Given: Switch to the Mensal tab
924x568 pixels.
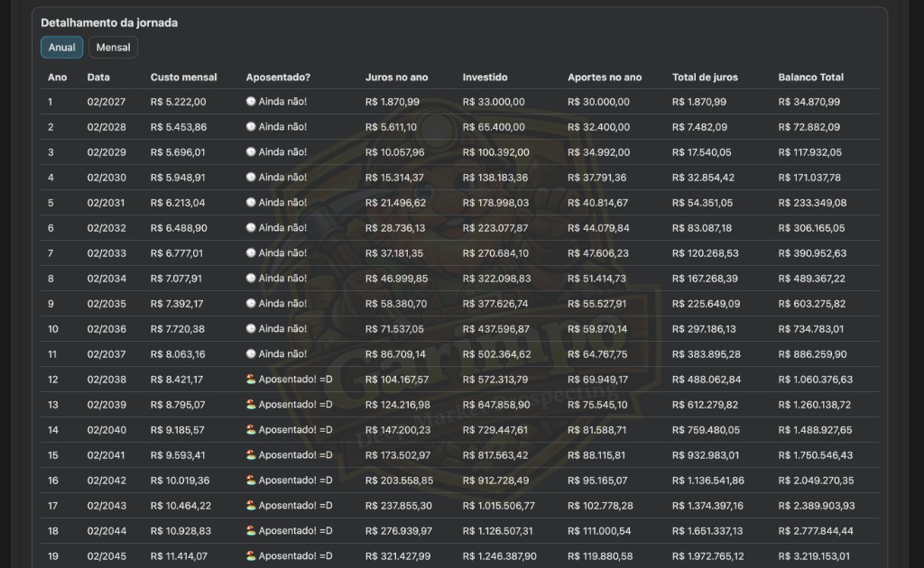Looking at the screenshot, I should click(113, 48).
